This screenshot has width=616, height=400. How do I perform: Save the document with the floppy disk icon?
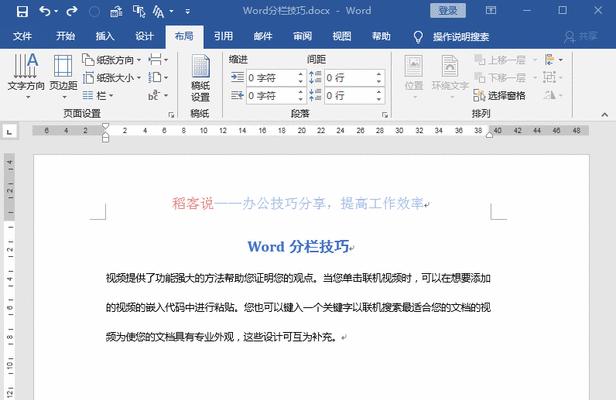point(22,11)
